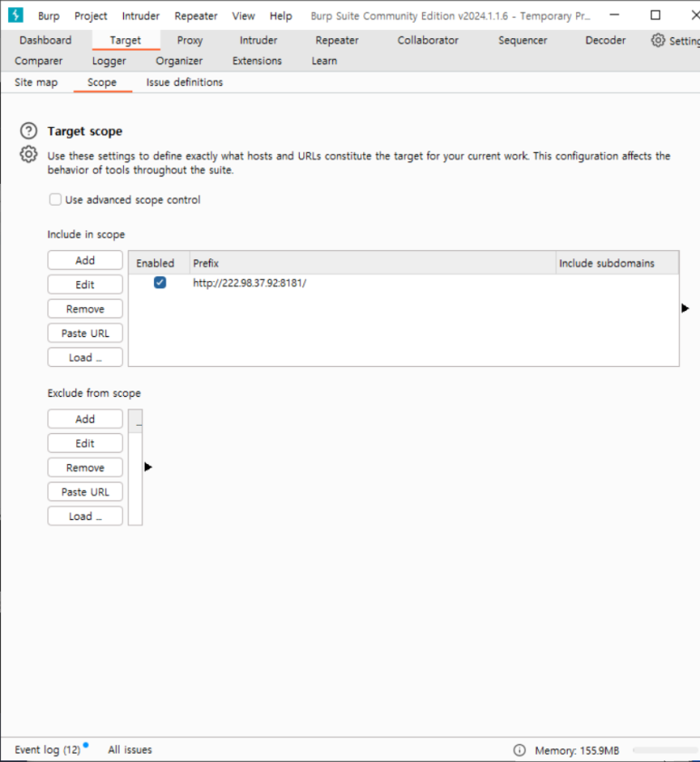
Task: Click Remove under Exclude from scope
Action: (85, 467)
